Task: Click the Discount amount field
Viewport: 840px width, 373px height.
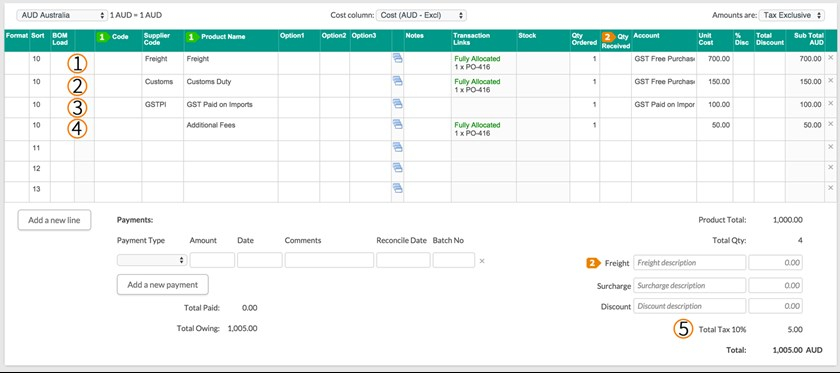Action: tap(775, 306)
